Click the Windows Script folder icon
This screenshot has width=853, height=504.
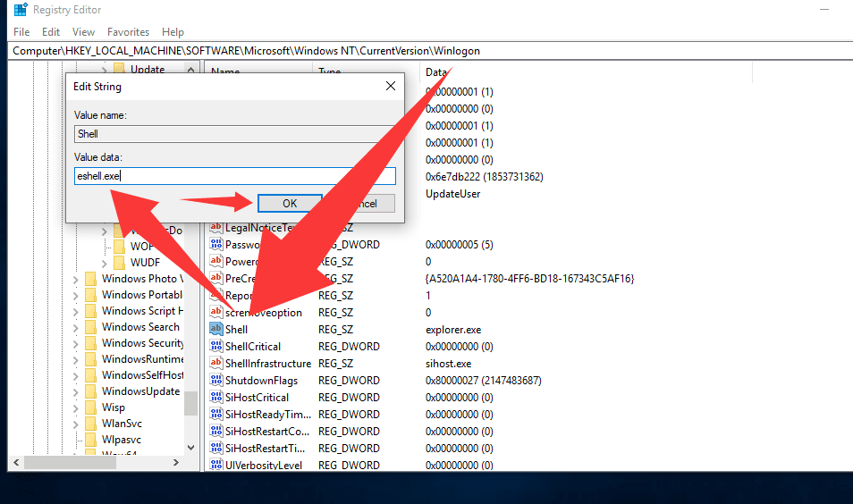tap(91, 311)
